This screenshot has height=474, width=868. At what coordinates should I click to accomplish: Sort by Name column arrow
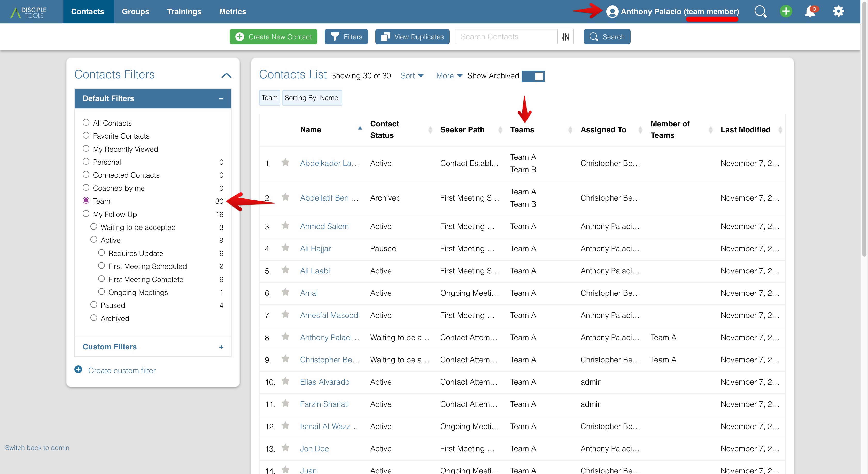[x=360, y=128]
